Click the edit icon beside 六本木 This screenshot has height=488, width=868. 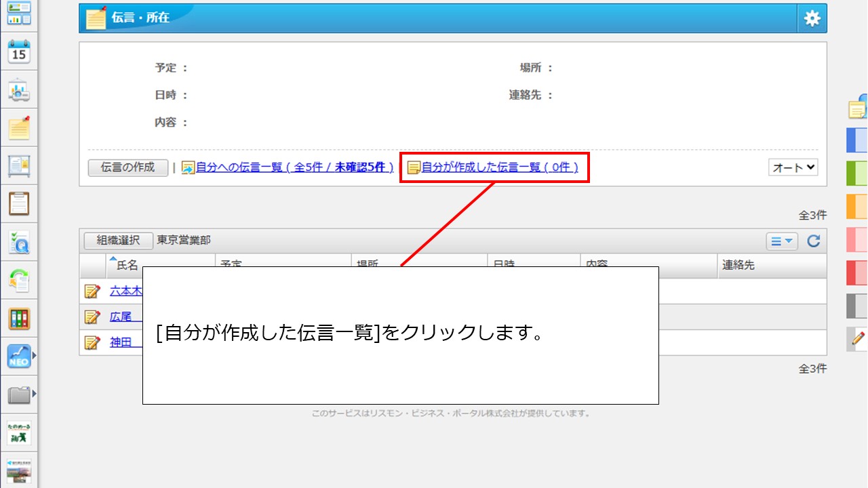coord(92,291)
